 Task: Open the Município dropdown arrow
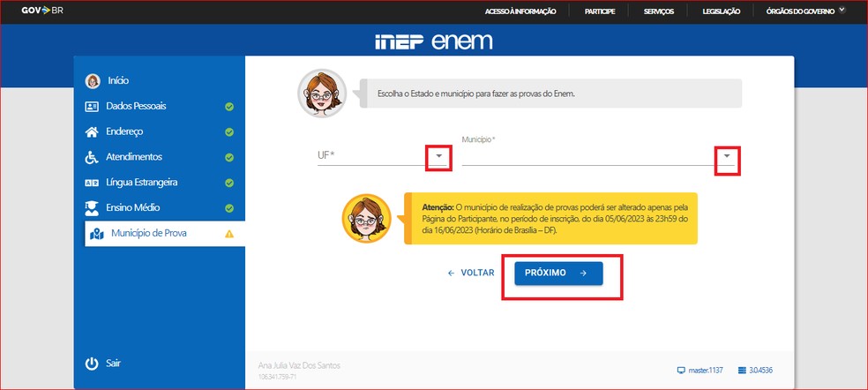(x=727, y=156)
